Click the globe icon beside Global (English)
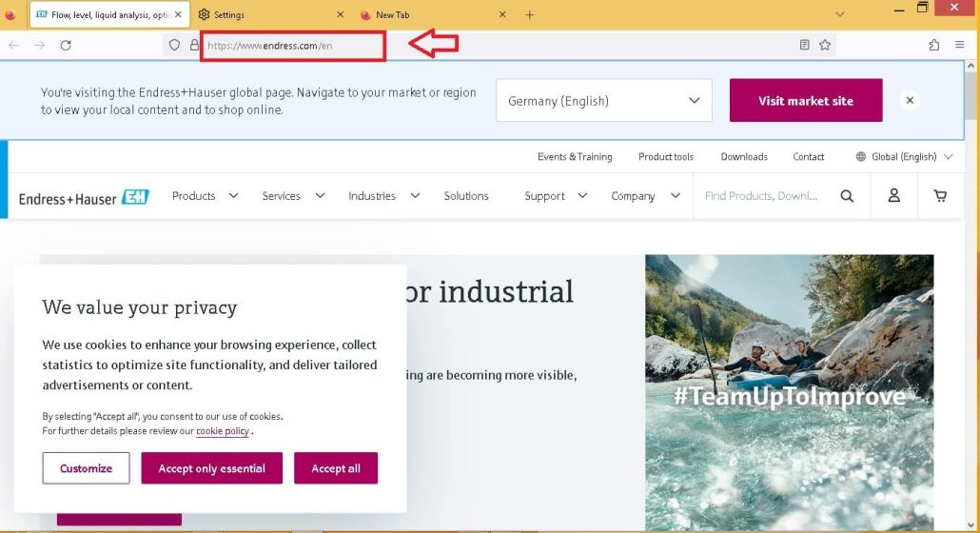Image resolution: width=980 pixels, height=533 pixels. (861, 157)
